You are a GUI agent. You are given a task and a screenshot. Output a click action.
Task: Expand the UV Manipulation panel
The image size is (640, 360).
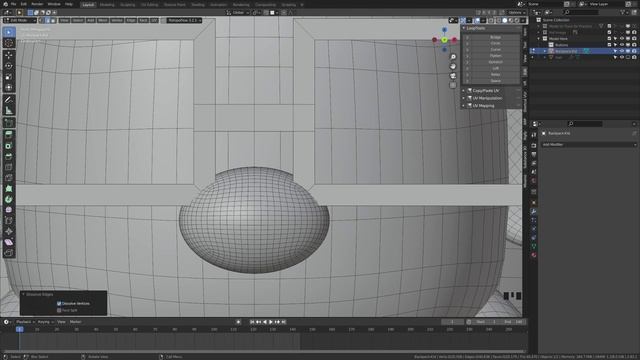[464, 98]
